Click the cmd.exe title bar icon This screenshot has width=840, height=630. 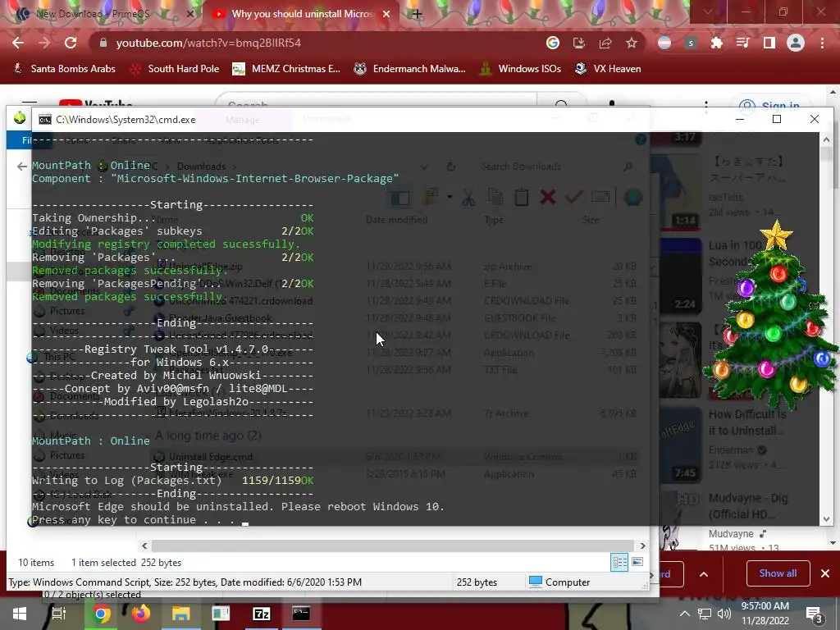click(45, 120)
